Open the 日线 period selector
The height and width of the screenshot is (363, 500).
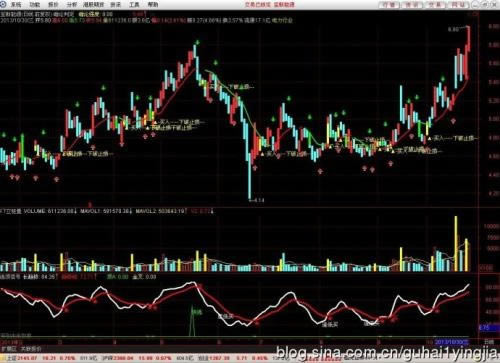pos(489,342)
